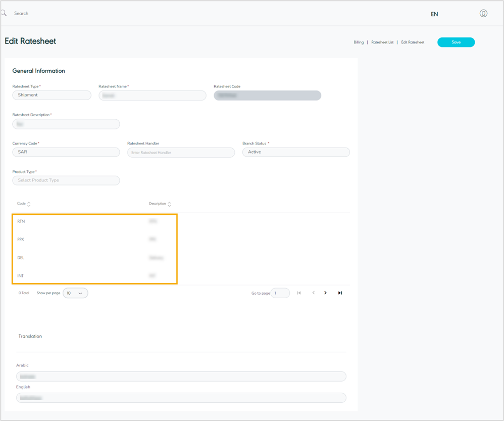The width and height of the screenshot is (504, 421).
Task: Switch language using EN selector
Action: 434,14
